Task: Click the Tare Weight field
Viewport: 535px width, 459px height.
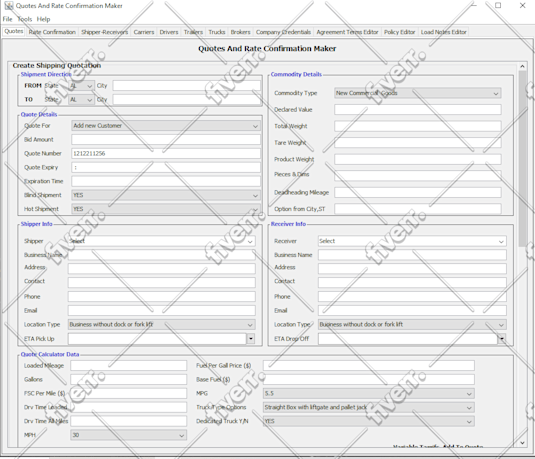Action: click(x=418, y=143)
